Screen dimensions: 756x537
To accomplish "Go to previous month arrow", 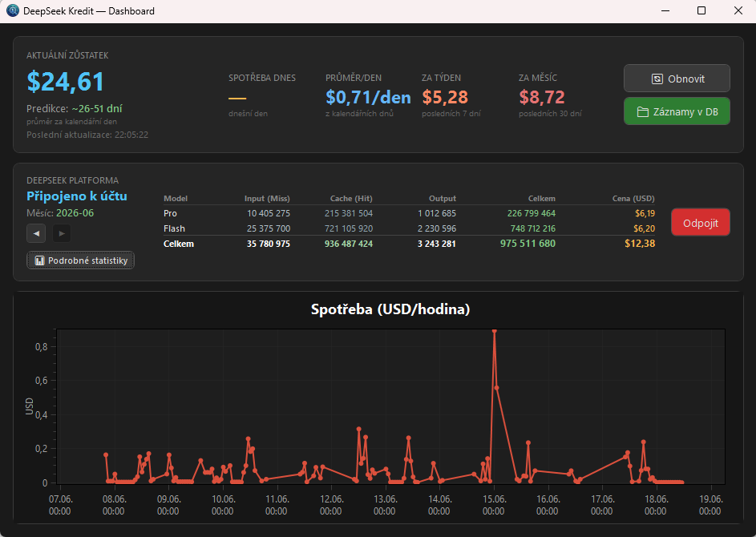I will (x=36, y=233).
